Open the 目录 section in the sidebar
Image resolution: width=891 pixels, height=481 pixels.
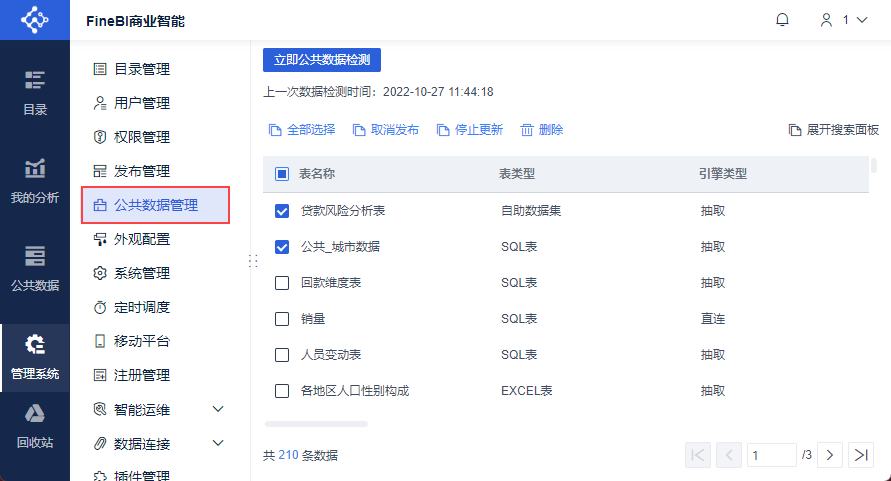35,93
